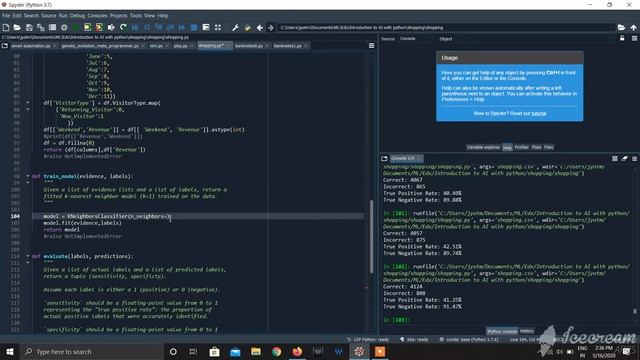Screen dimensions: 640x360
Task: Save the current file
Action: point(29,27)
